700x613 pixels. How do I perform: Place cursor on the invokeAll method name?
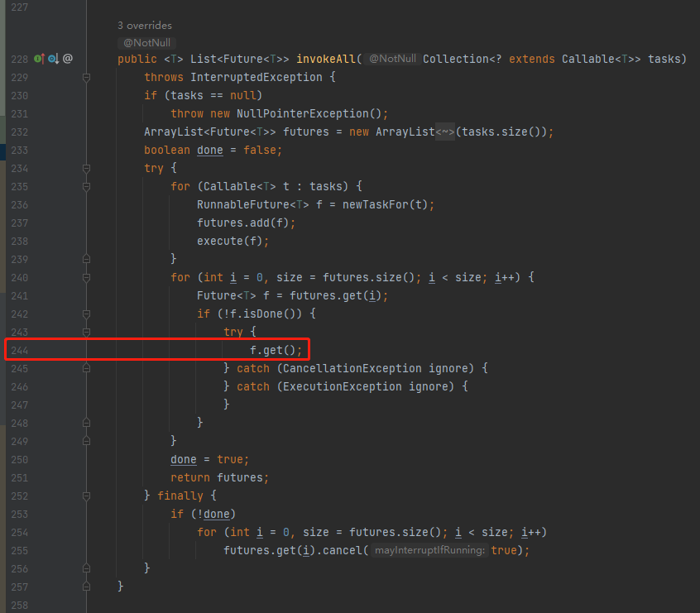326,59
